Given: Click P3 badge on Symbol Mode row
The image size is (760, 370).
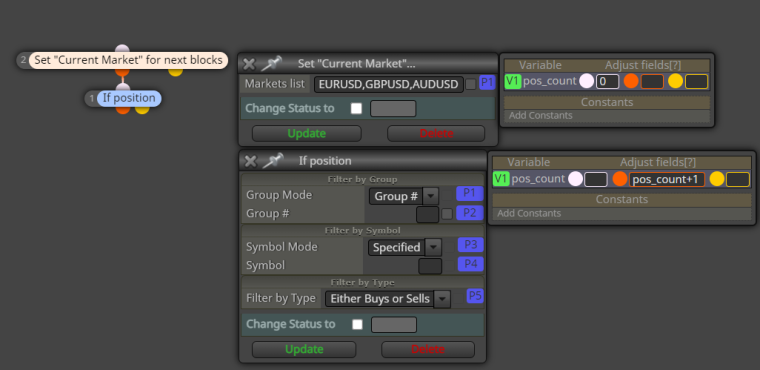Looking at the screenshot, I should tap(471, 245).
